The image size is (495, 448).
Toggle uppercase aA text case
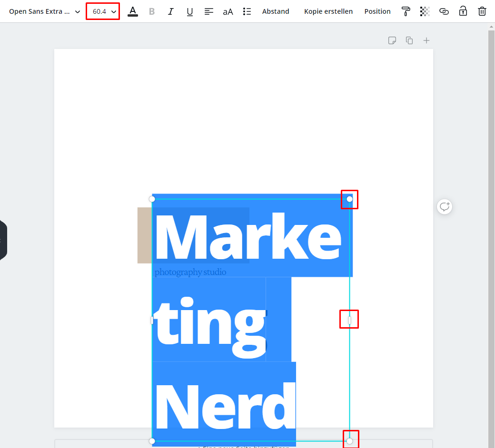coord(228,12)
